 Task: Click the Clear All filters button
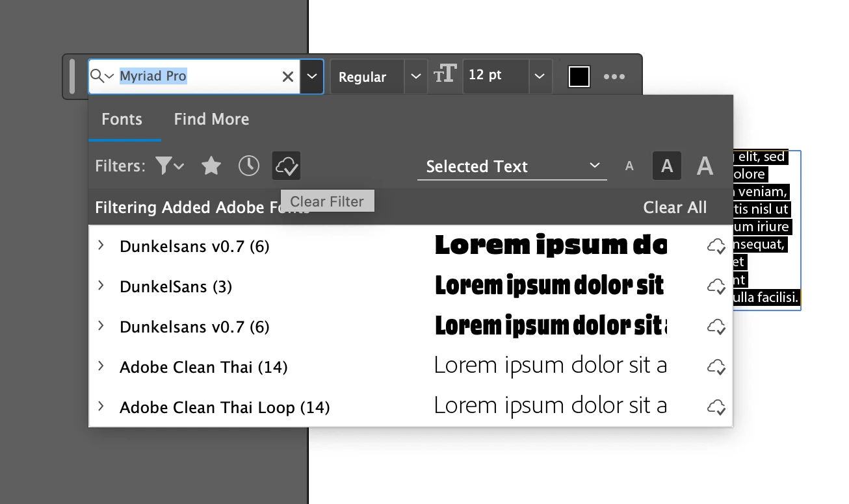pos(675,208)
